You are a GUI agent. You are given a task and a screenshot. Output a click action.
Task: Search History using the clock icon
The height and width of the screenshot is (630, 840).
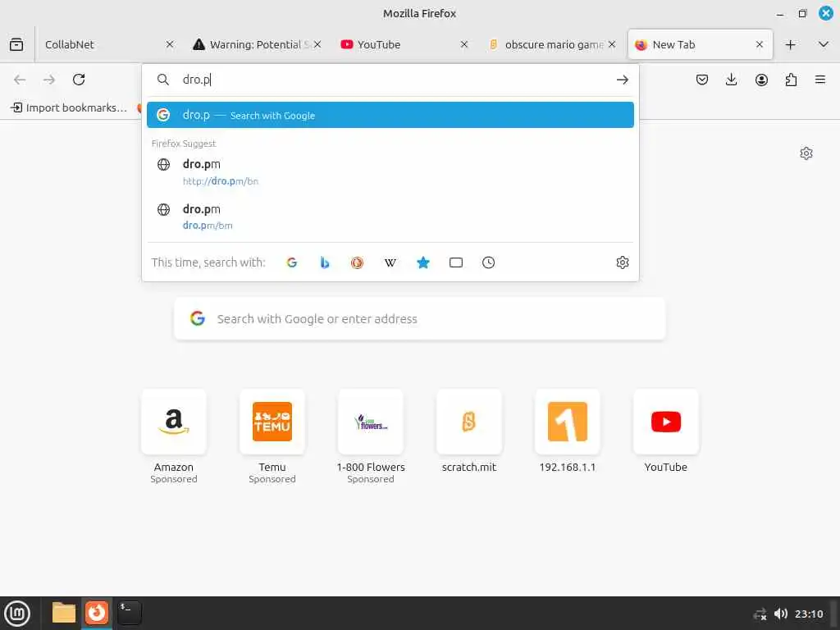tap(489, 262)
